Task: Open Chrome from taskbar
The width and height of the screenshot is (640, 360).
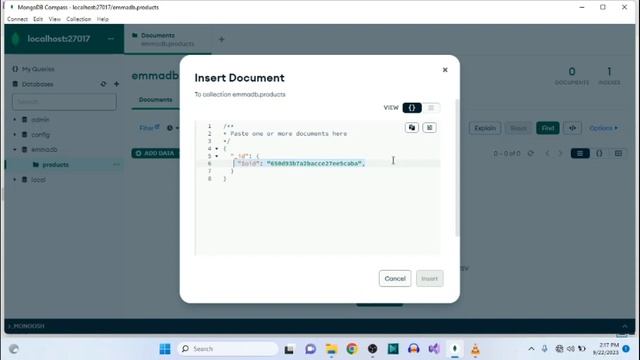Action: 352,349
